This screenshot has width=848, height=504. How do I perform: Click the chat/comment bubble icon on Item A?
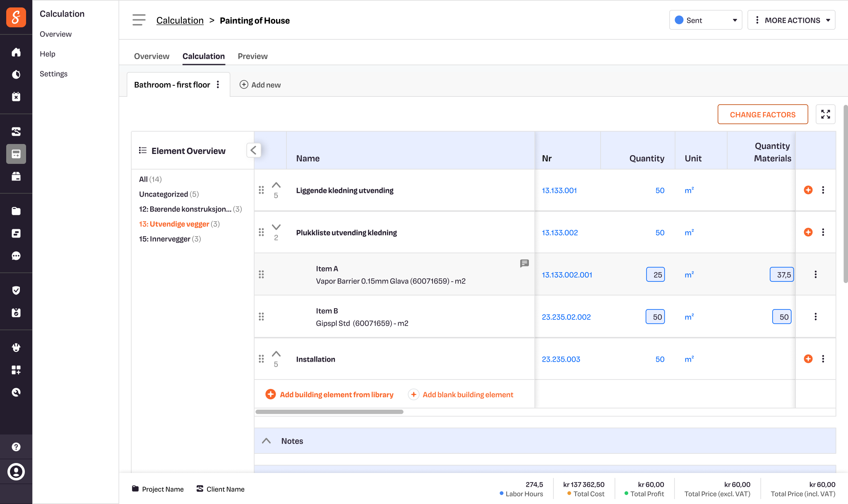pos(524,264)
